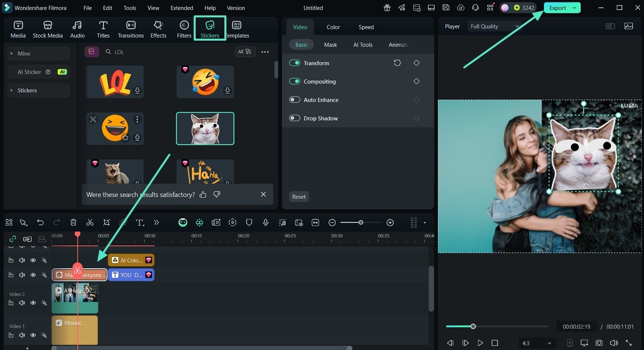The width and height of the screenshot is (644, 350).
Task: Open the Media library tab
Action: point(18,29)
